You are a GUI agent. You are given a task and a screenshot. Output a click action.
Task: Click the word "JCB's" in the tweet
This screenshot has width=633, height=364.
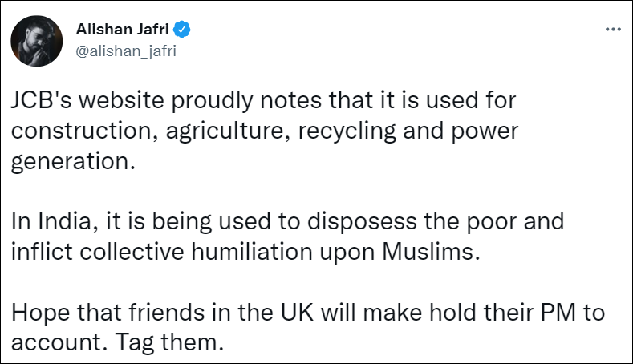pos(35,102)
